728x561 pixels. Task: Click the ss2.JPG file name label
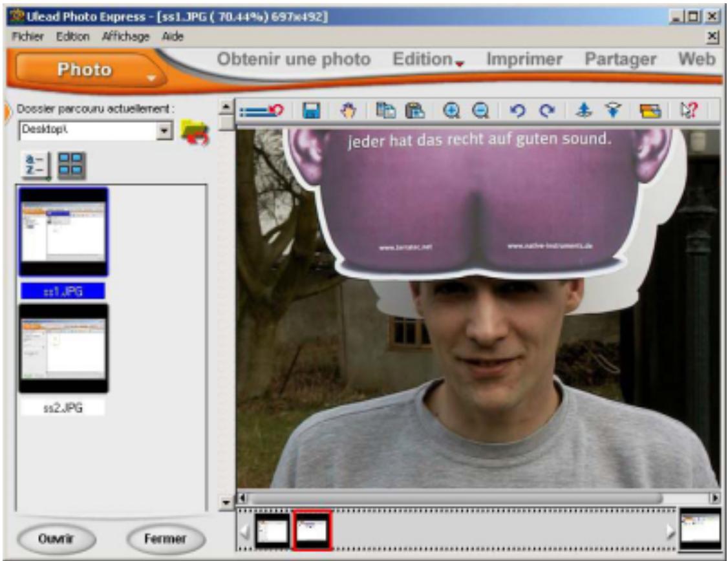point(63,408)
